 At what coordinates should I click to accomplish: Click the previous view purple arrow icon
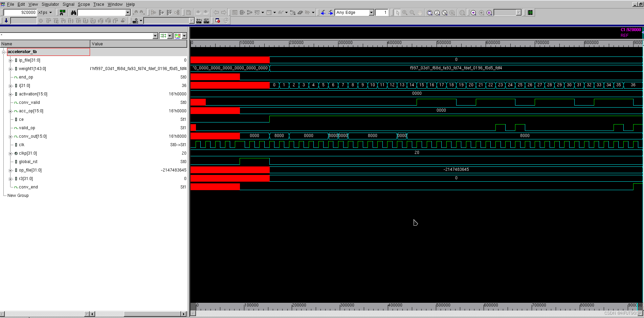pyautogui.click(x=473, y=13)
